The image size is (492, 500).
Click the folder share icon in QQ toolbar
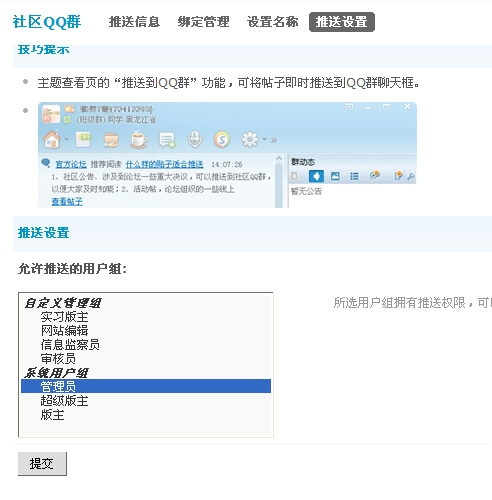[x=111, y=140]
